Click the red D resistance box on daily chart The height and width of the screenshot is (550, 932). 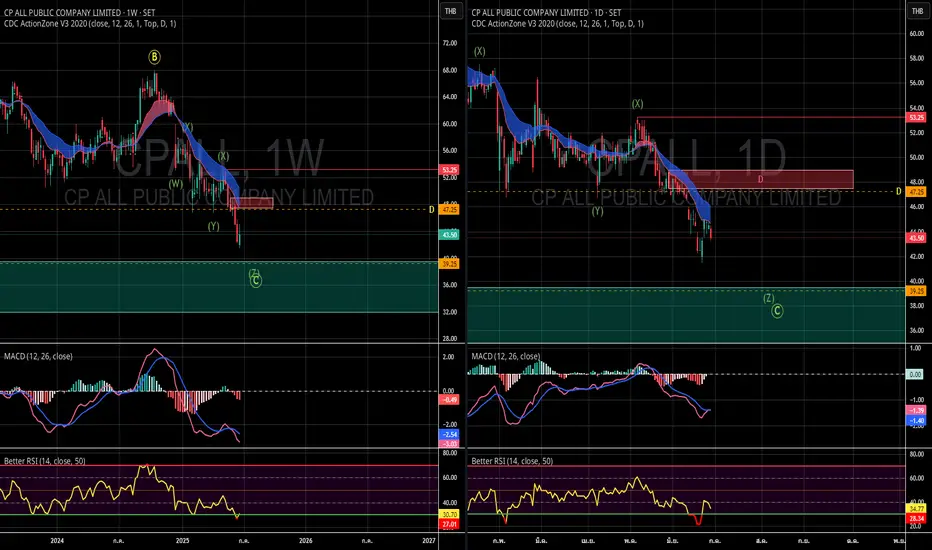click(760, 180)
